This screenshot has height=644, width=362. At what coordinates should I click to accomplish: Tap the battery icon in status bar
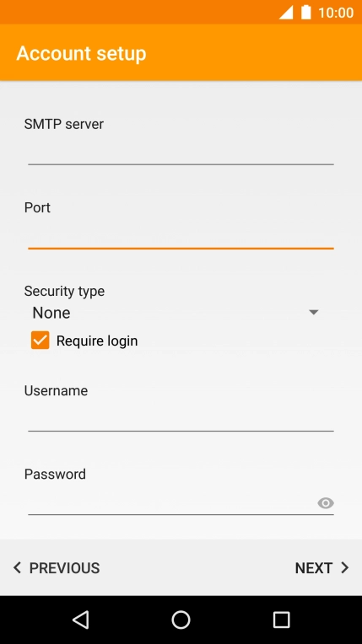point(306,13)
